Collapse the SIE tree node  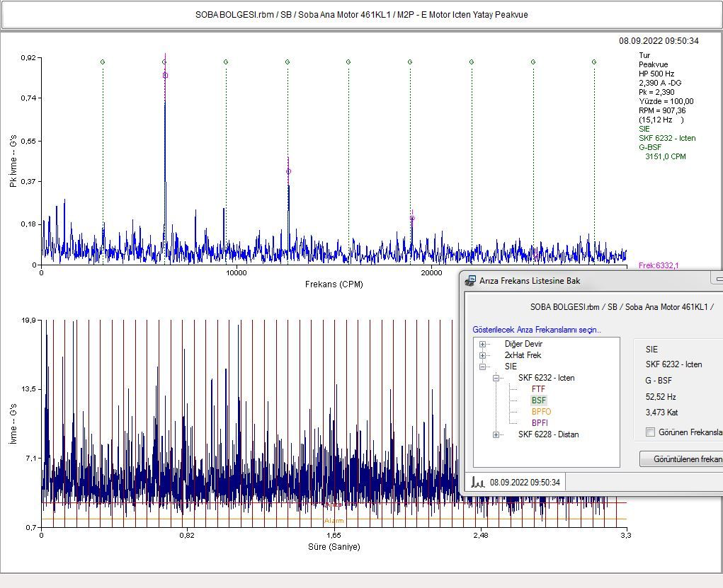click(x=482, y=367)
